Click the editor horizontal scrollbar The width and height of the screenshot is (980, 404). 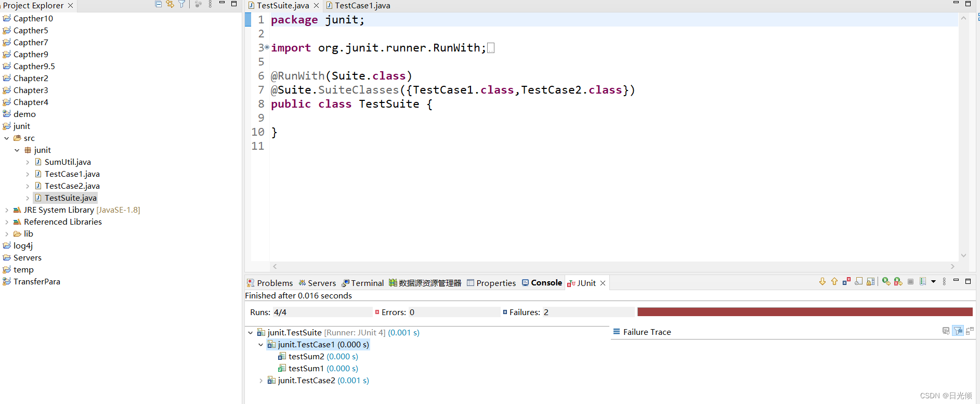click(x=613, y=266)
